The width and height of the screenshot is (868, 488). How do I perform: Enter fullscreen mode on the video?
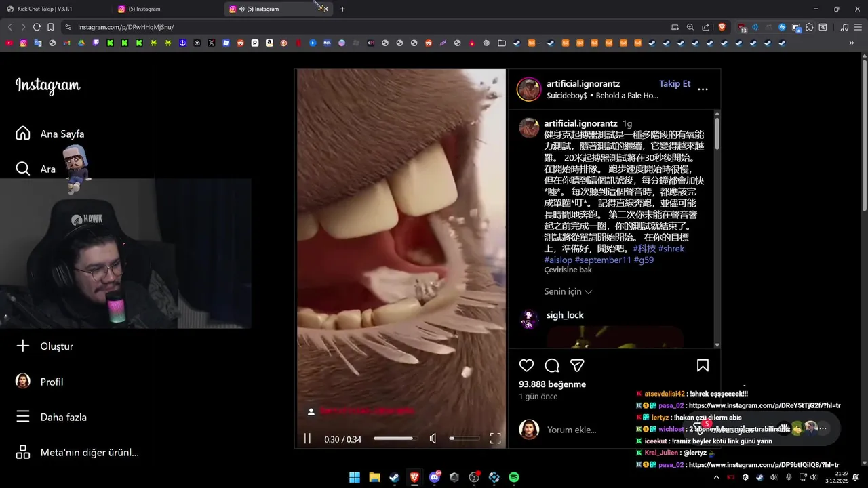[495, 439]
